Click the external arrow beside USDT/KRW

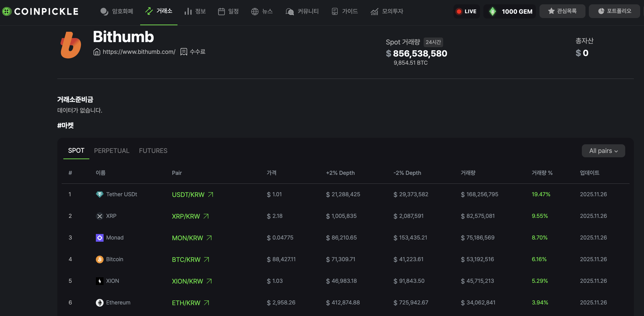210,195
